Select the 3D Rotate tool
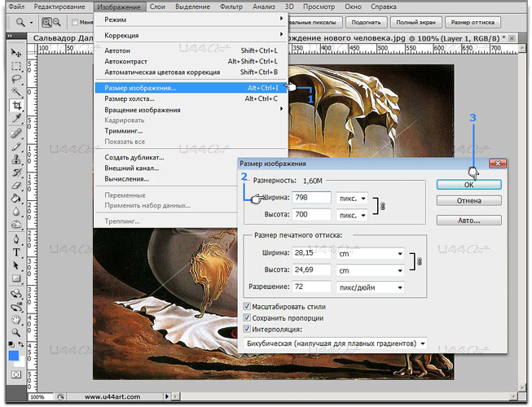Image resolution: width=532 pixels, height=407 pixels. pos(16,294)
